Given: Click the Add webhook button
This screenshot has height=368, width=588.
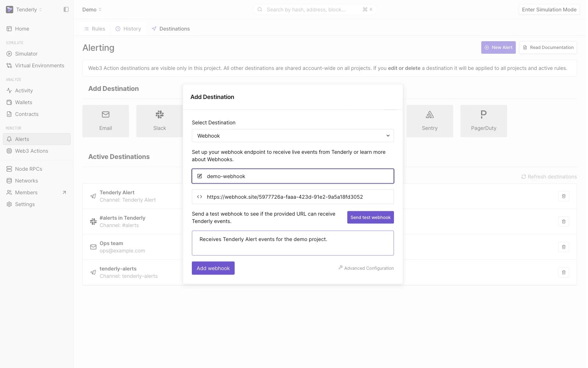Looking at the screenshot, I should [x=213, y=268].
